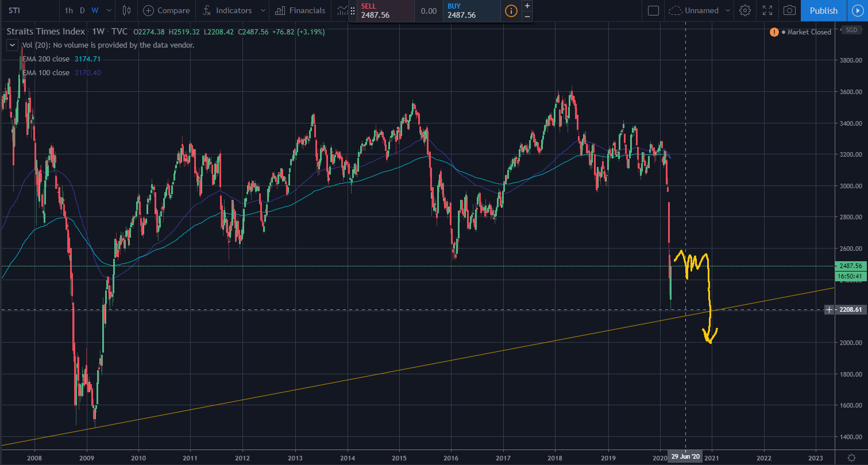Switch to the Daily (D) timeframe
Screen dimensions: 868x465
coord(82,10)
